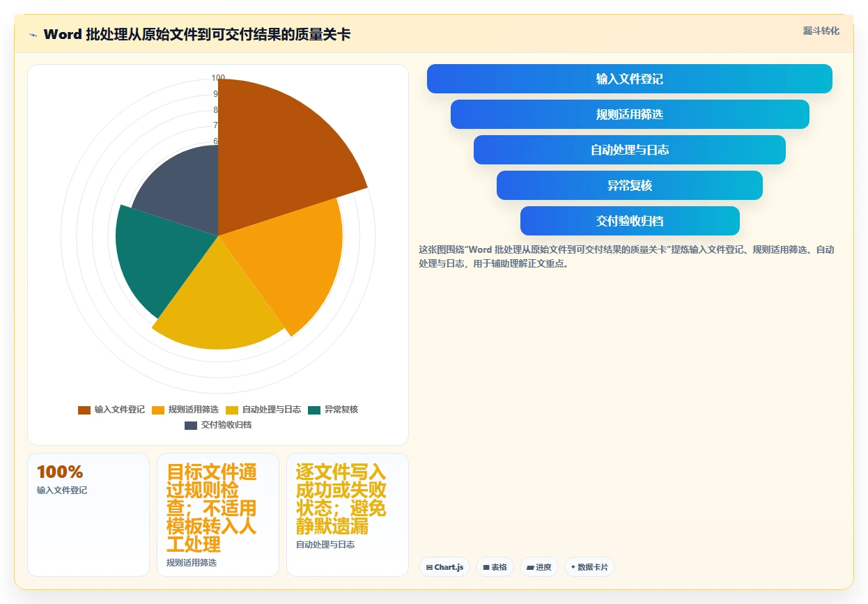Select the 异常复核 funnel stage
This screenshot has height=604, width=868.
[x=630, y=185]
